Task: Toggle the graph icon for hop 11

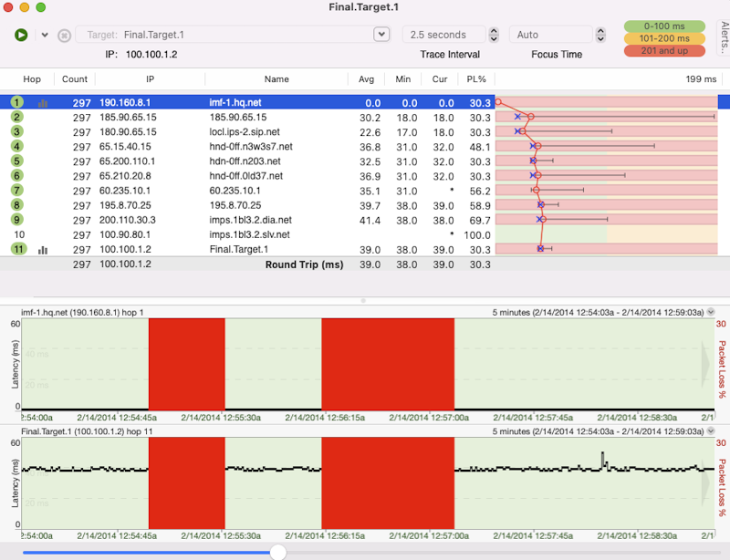Action: pyautogui.click(x=43, y=249)
